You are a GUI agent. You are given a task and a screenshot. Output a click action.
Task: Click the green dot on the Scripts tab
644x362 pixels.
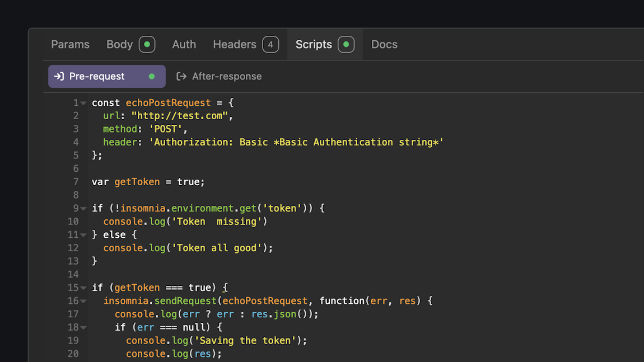(346, 44)
